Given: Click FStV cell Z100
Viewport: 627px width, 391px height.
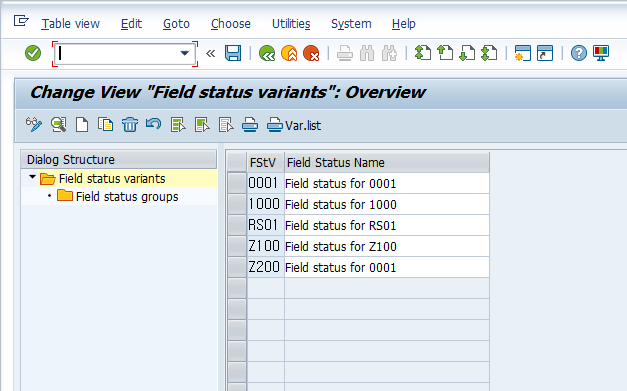Looking at the screenshot, I should (266, 246).
